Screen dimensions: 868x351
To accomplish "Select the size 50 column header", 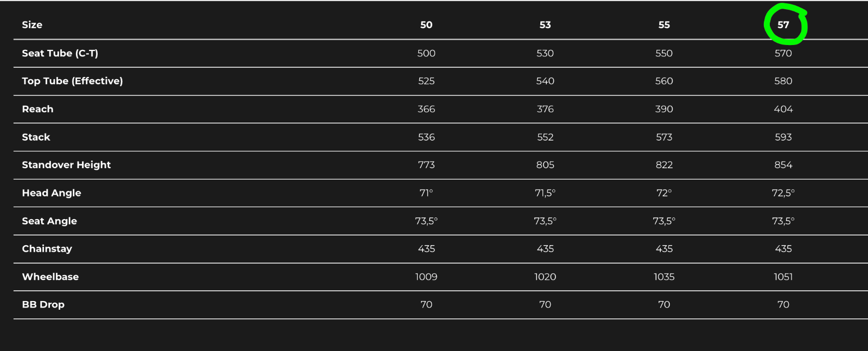I will pos(426,25).
